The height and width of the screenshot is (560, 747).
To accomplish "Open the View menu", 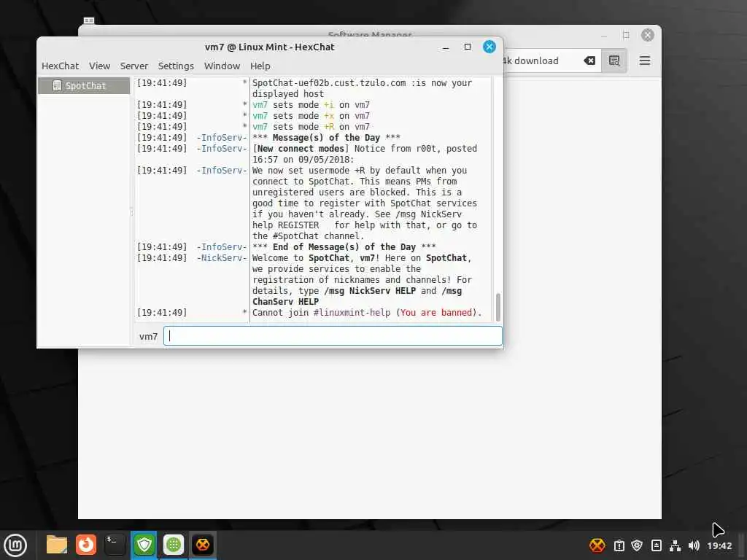I will pyautogui.click(x=99, y=66).
